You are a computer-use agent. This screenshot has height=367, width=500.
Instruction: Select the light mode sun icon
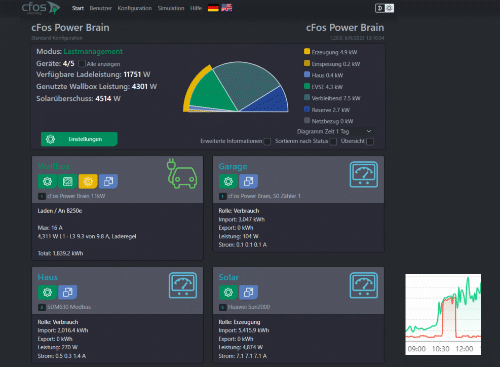click(x=389, y=8)
